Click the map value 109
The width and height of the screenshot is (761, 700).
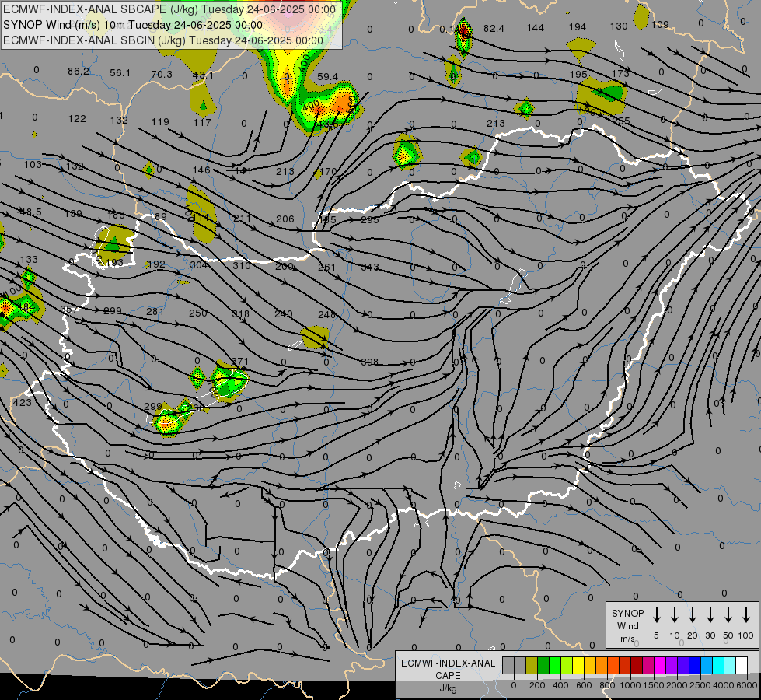(x=660, y=24)
